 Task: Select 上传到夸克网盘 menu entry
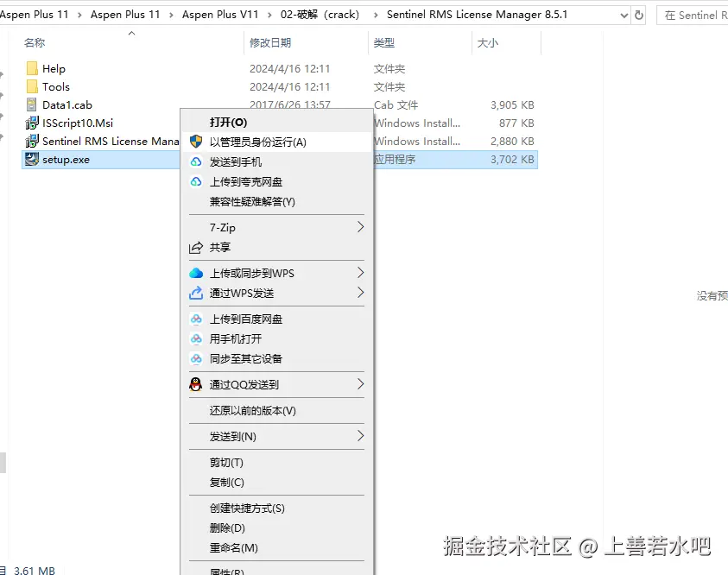[276, 182]
